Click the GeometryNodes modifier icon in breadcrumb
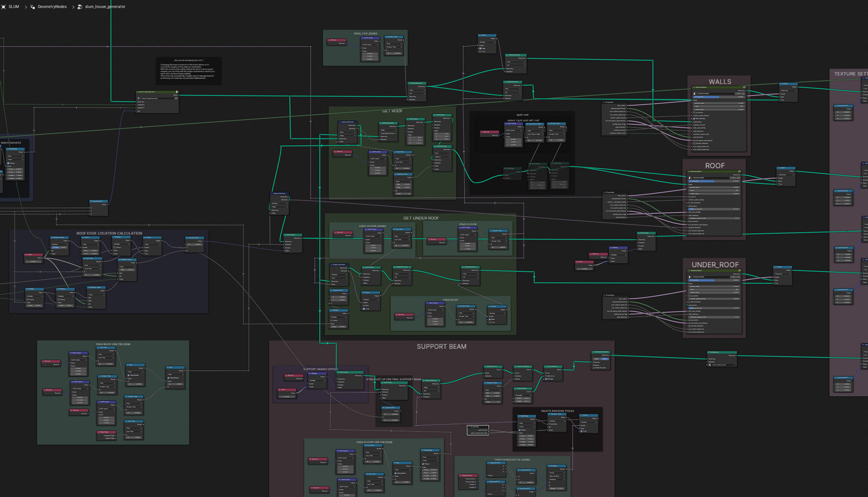Viewport: 868px width, 497px height. (x=32, y=6)
